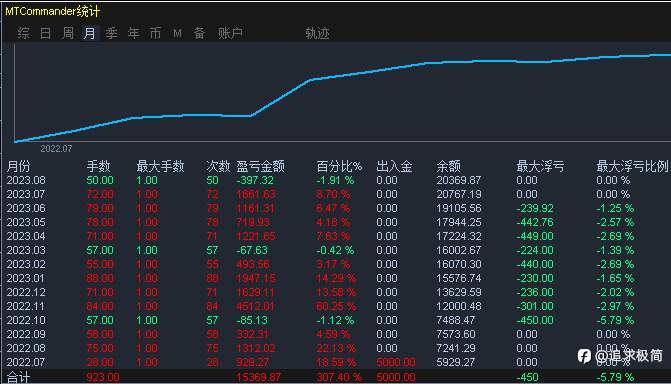Click profit value 4512.01
This screenshot has width=671, height=384.
pyautogui.click(x=255, y=306)
